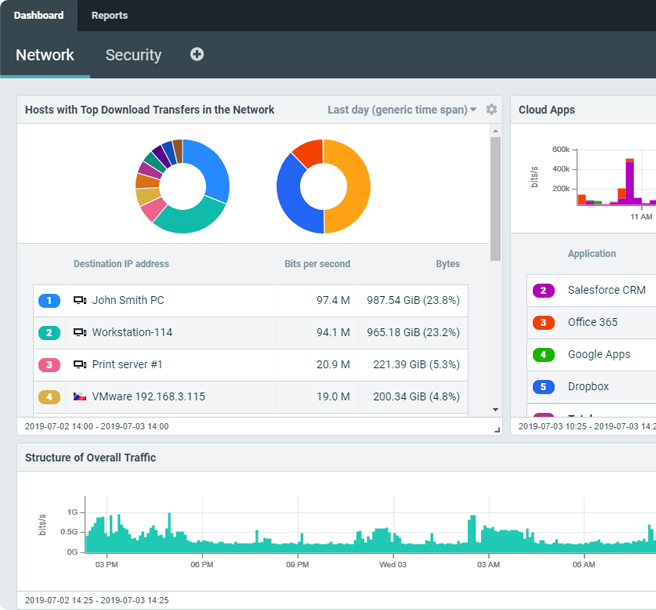Click the plus icon to add dashboard tab

pos(197,54)
